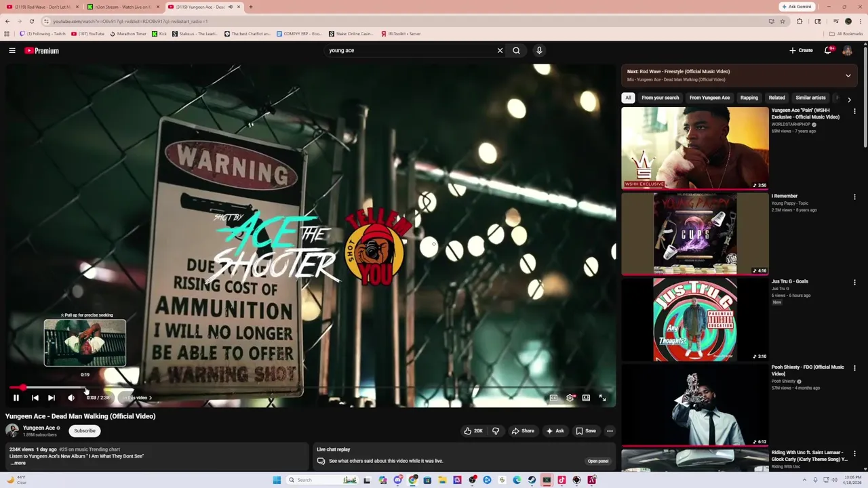The image size is (868, 488).
Task: Toggle theater mode in the player
Action: coord(586,398)
